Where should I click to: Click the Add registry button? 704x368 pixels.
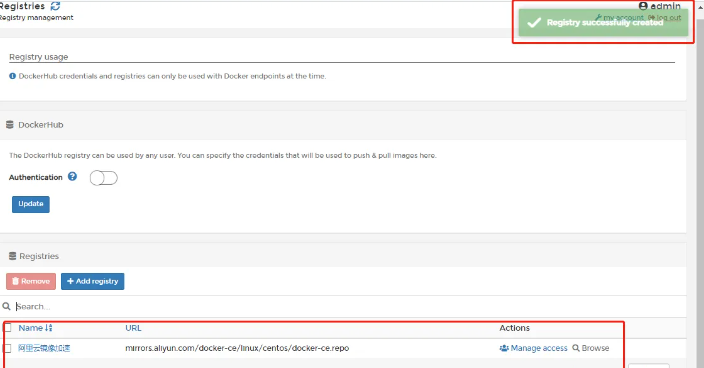point(92,281)
